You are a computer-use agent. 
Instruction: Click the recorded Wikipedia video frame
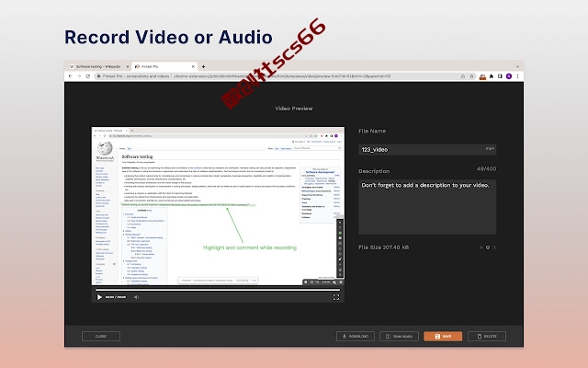(218, 206)
